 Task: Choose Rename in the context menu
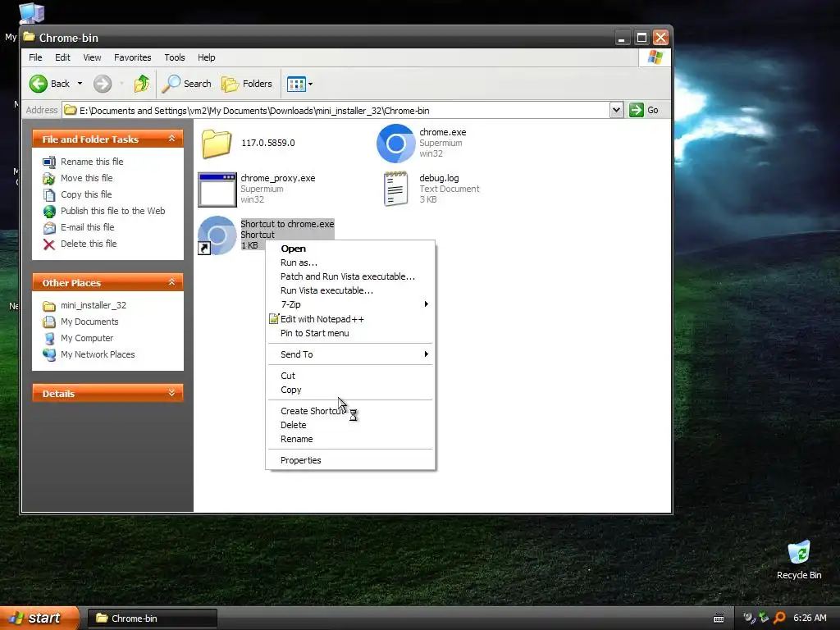coord(350,439)
